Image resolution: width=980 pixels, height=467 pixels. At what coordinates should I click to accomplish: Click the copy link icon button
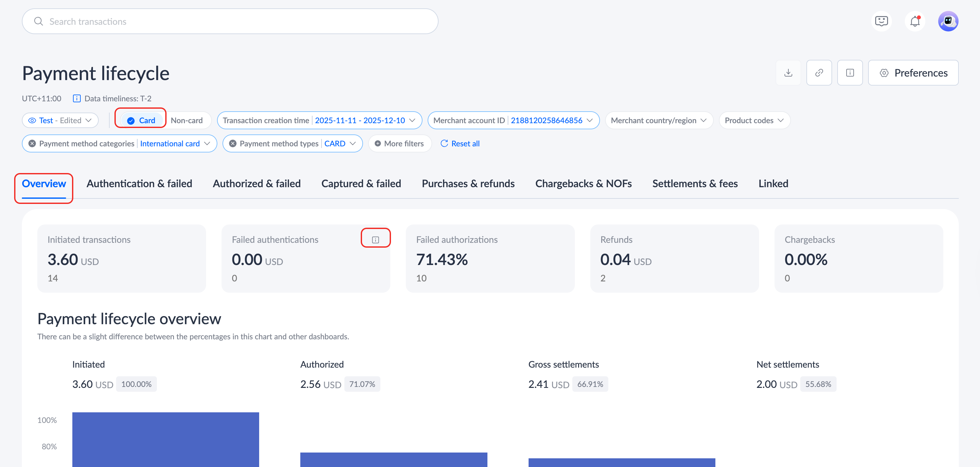(819, 73)
